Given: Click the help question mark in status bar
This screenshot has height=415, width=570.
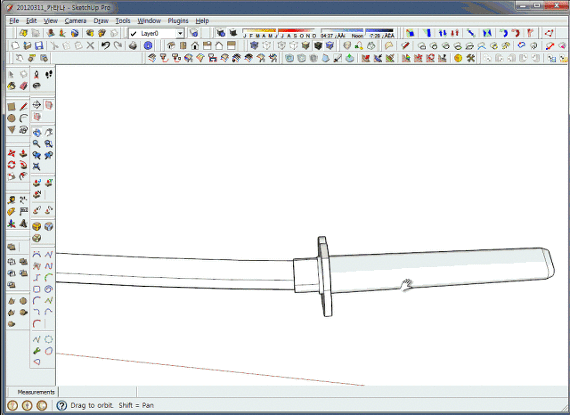Looking at the screenshot, I should (x=62, y=405).
